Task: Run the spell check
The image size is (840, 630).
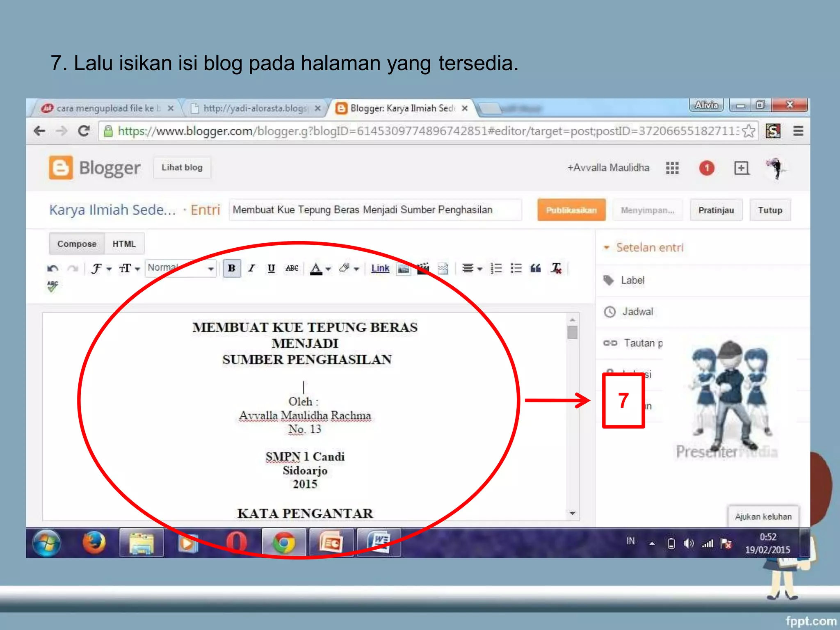Action: [x=52, y=286]
